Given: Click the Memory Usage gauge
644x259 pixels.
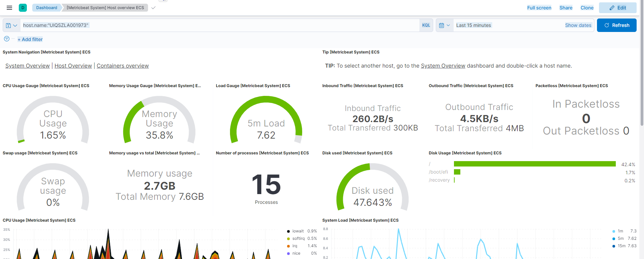Looking at the screenshot, I should pyautogui.click(x=159, y=120).
